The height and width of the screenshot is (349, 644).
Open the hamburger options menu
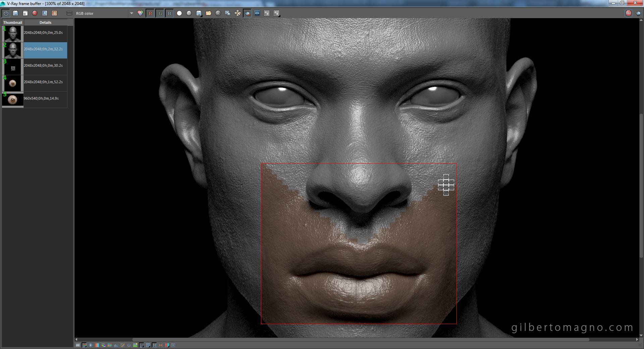point(69,13)
